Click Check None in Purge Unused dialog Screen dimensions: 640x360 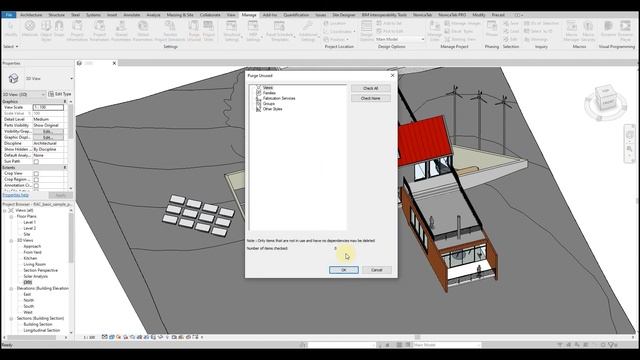371,98
